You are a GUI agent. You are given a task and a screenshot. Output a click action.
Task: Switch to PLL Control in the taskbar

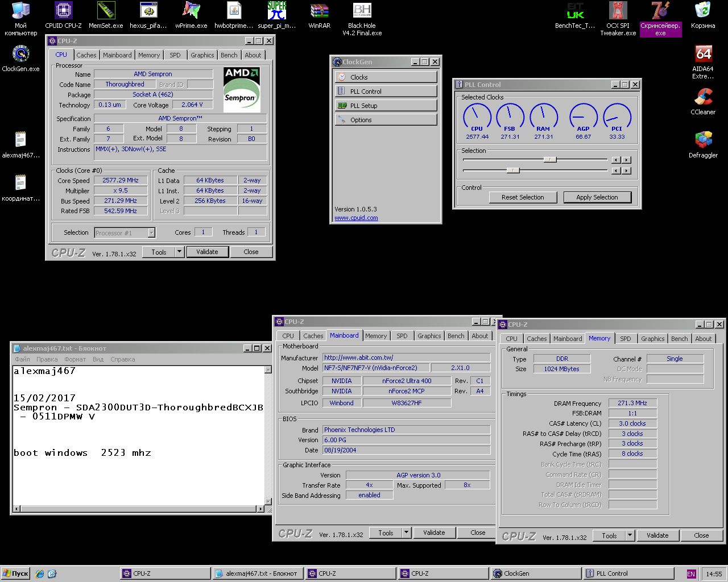(629, 573)
